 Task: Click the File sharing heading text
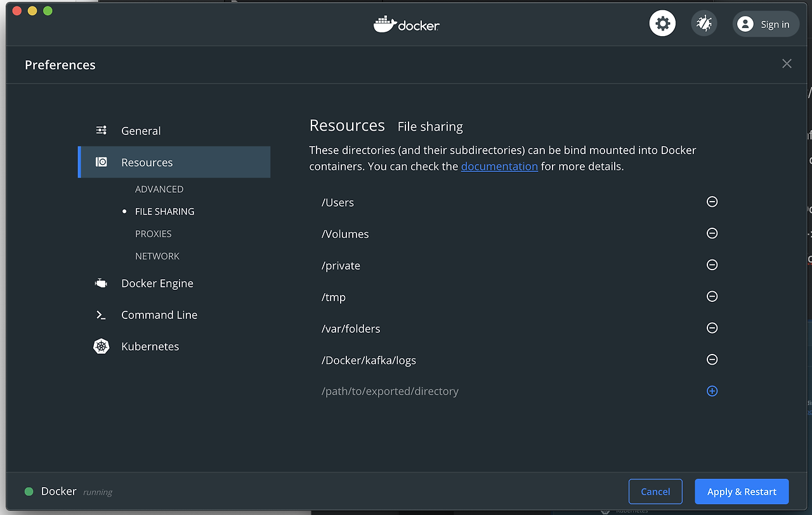point(430,127)
